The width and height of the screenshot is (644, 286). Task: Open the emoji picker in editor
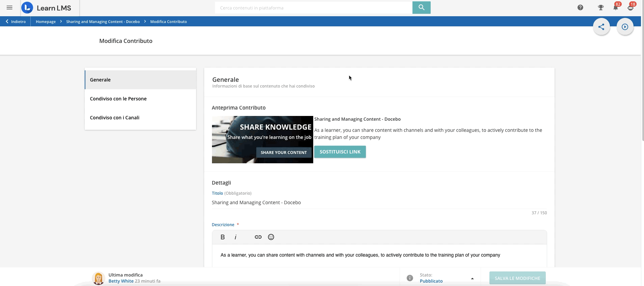271,237
